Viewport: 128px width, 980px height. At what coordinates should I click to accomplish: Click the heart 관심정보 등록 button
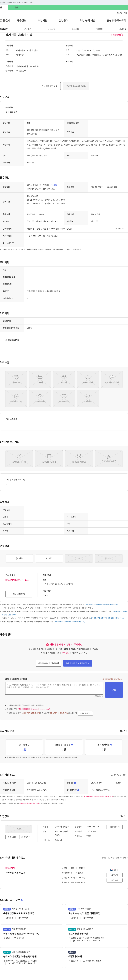click(x=50, y=86)
